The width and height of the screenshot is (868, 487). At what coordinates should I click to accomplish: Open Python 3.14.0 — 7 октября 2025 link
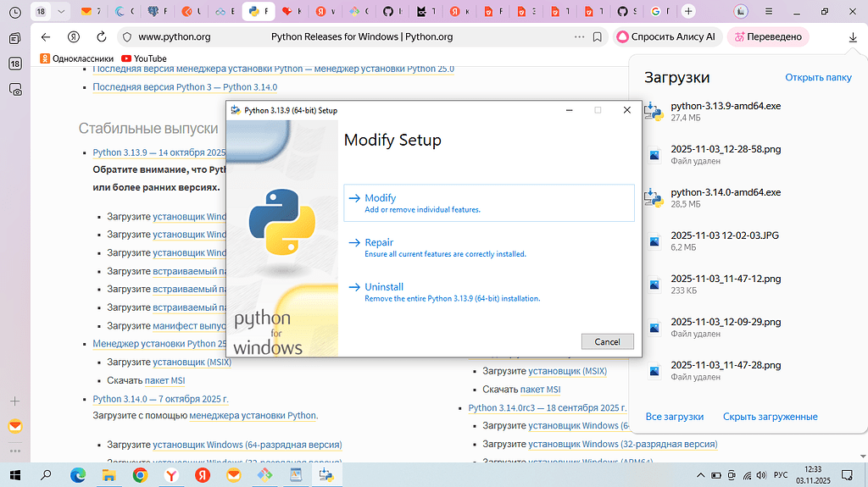(x=160, y=399)
